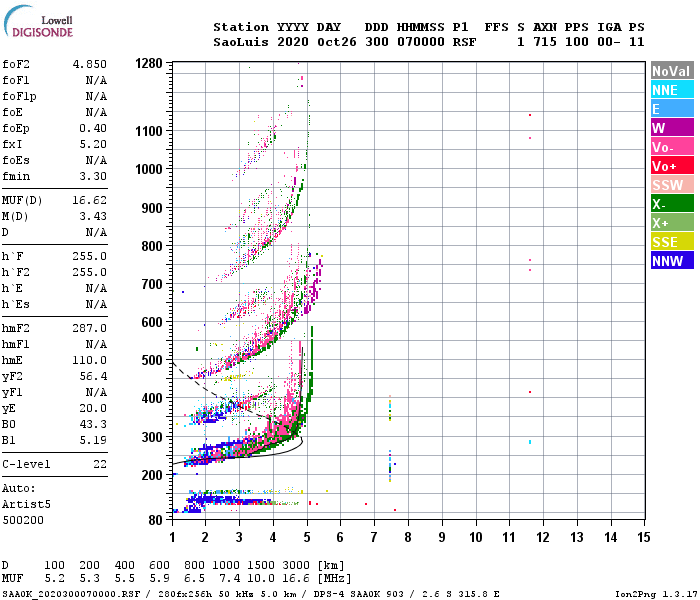The height and width of the screenshot is (600, 700).
Task: Click the MUF 7.4 table value
Action: click(x=229, y=579)
